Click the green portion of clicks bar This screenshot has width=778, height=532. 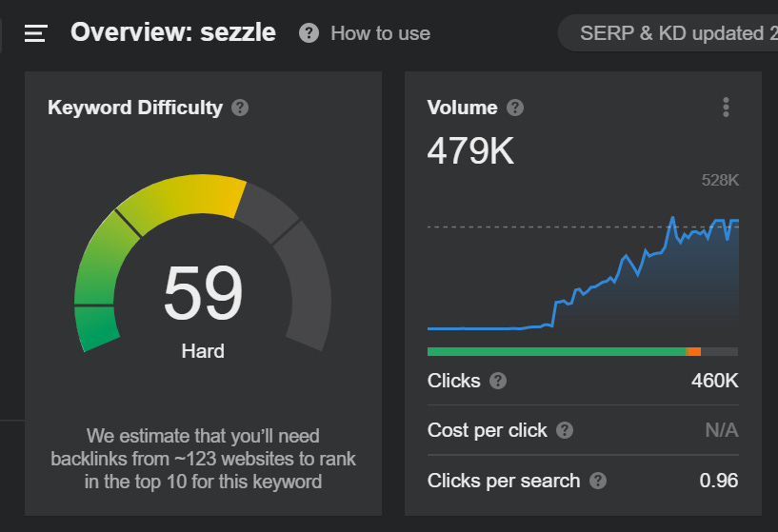pyautogui.click(x=556, y=351)
